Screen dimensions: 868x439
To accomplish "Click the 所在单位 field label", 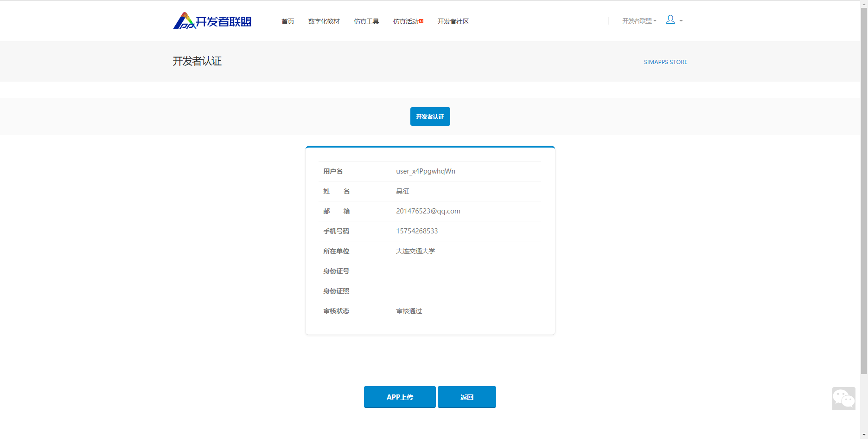I will tap(336, 251).
